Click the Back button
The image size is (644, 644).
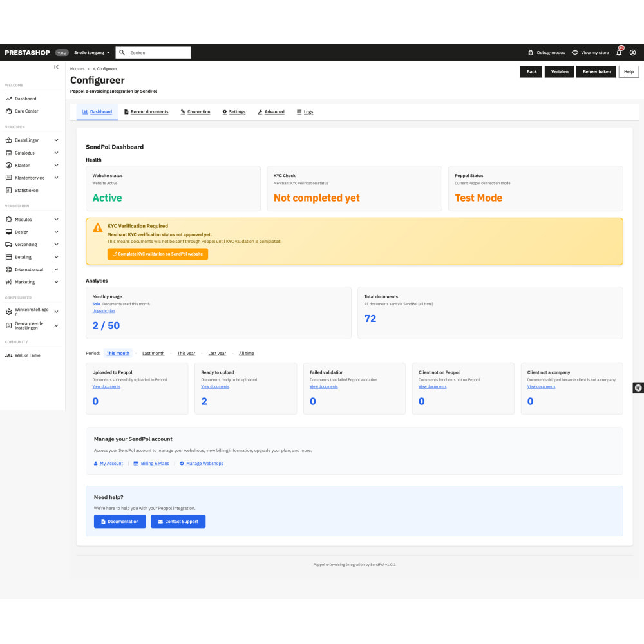(x=531, y=72)
